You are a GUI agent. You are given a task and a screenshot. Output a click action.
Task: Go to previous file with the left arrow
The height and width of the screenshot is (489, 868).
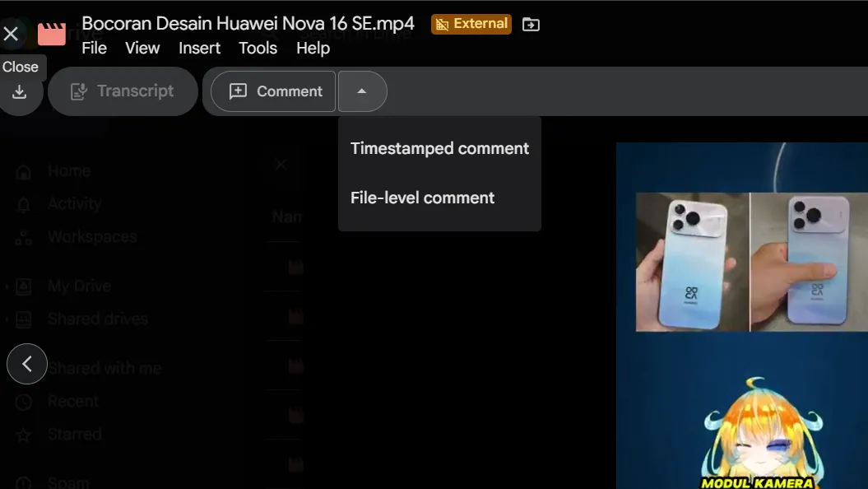pos(26,364)
